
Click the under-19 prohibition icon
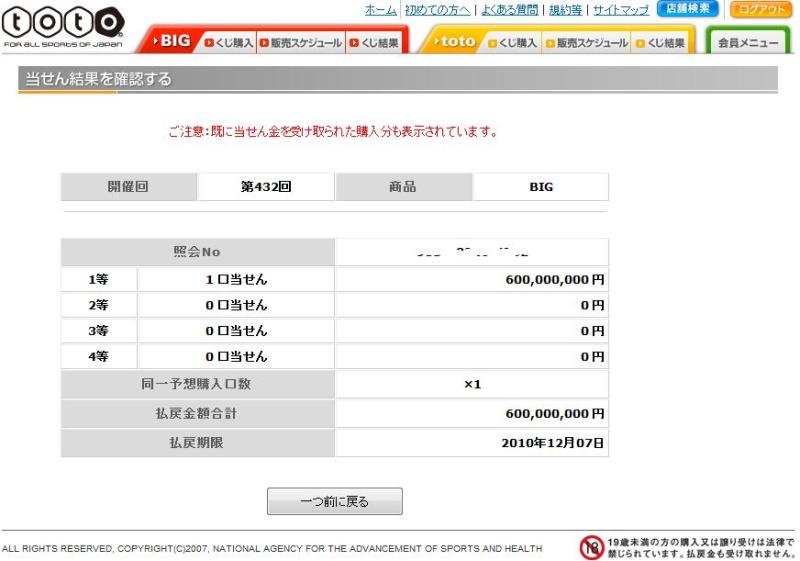592,547
